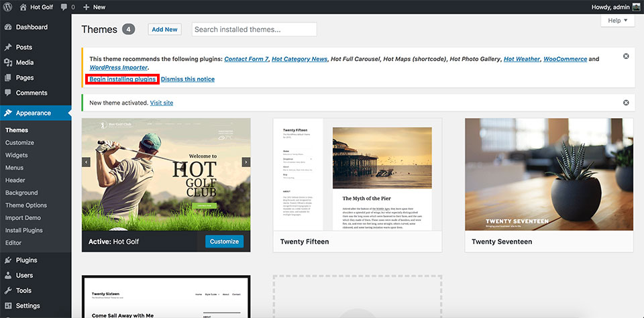
Task: Focus the Search installed themes field
Action: pos(254,30)
